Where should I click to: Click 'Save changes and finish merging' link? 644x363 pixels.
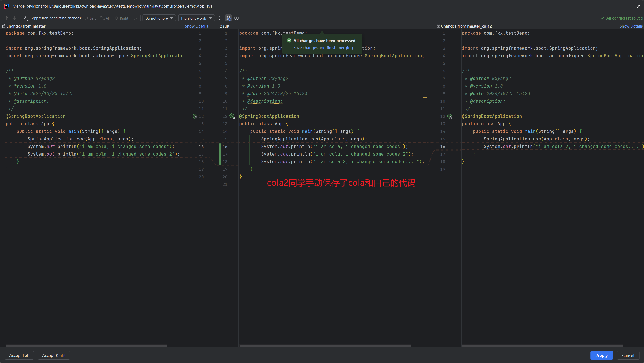click(x=323, y=48)
